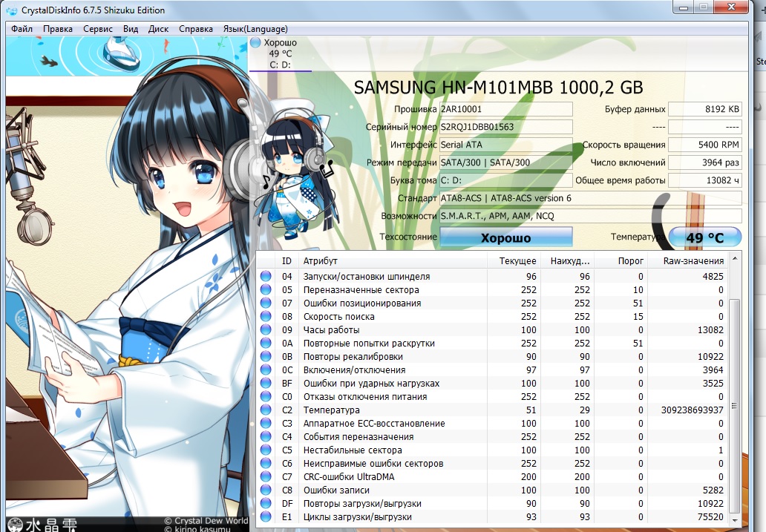Click the Режим передачи field SATA/300
The width and height of the screenshot is (766, 532).
(505, 162)
